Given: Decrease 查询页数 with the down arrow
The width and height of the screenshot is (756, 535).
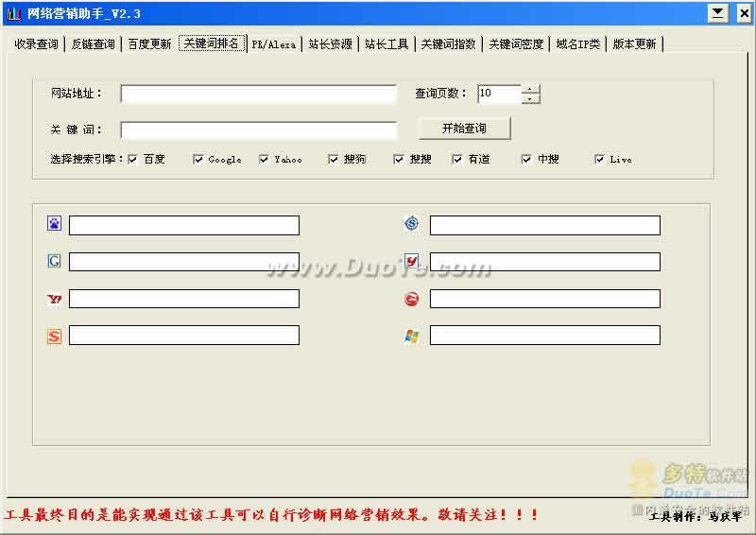Looking at the screenshot, I should tap(530, 98).
